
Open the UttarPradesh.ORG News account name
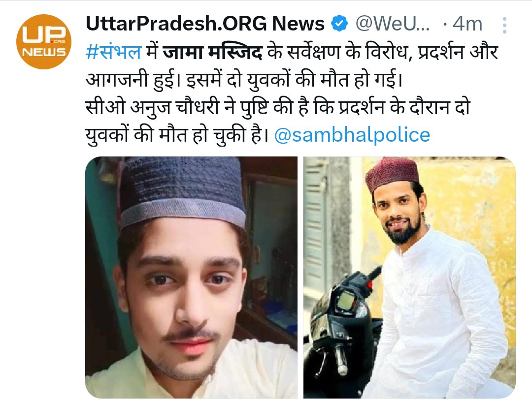[x=205, y=24]
